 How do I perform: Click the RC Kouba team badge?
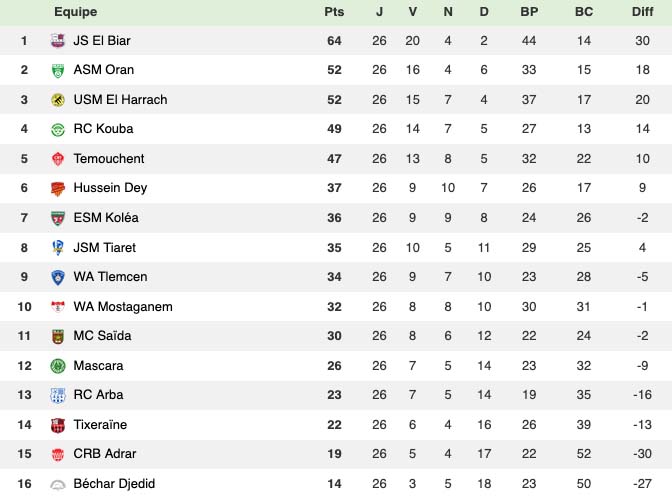click(58, 129)
